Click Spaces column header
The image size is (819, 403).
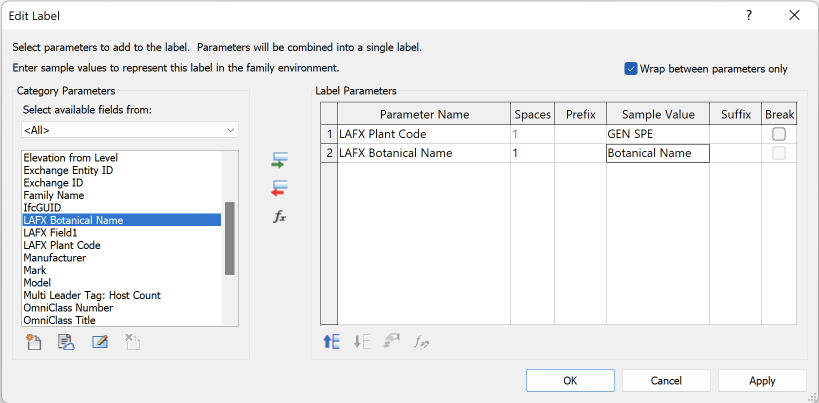pyautogui.click(x=532, y=114)
